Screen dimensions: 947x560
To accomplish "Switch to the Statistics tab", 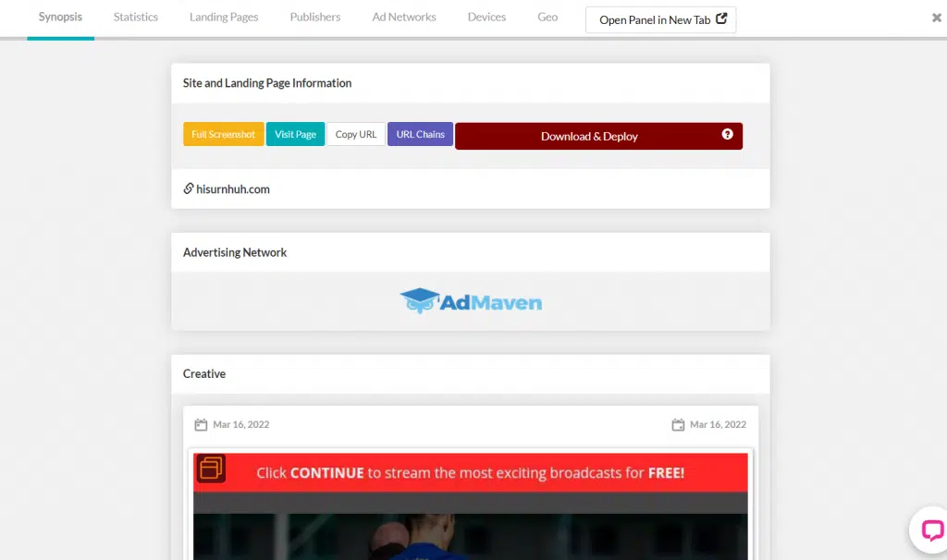I will [136, 18].
